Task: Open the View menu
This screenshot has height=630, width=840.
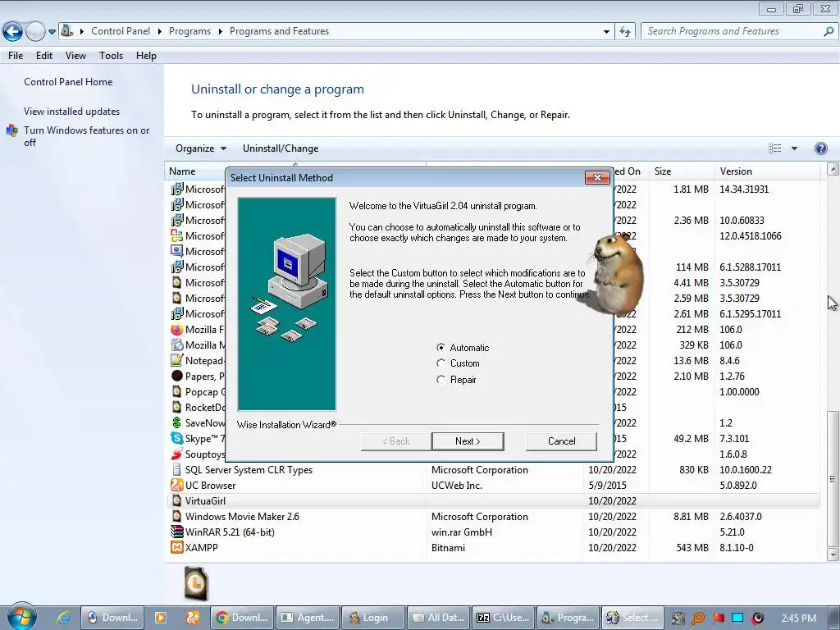Action: pos(75,56)
